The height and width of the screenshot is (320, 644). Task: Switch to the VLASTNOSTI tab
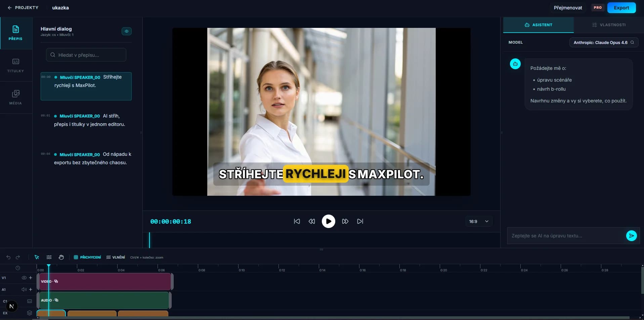(609, 25)
